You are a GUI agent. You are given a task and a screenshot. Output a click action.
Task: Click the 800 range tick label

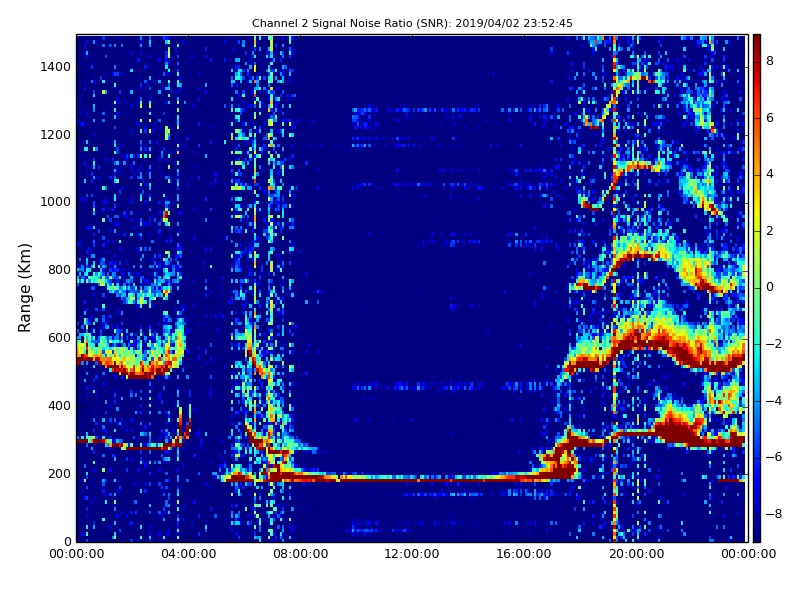(59, 270)
